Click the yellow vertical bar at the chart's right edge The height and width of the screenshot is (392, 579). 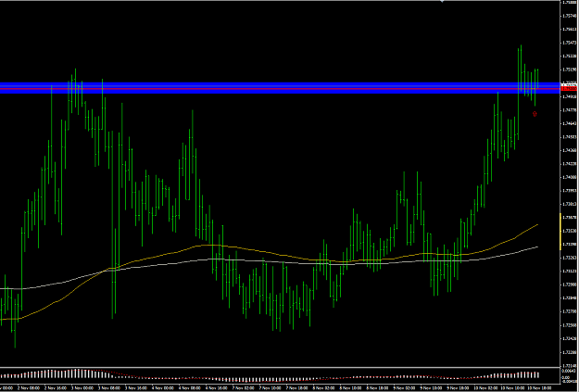[x=560, y=232]
